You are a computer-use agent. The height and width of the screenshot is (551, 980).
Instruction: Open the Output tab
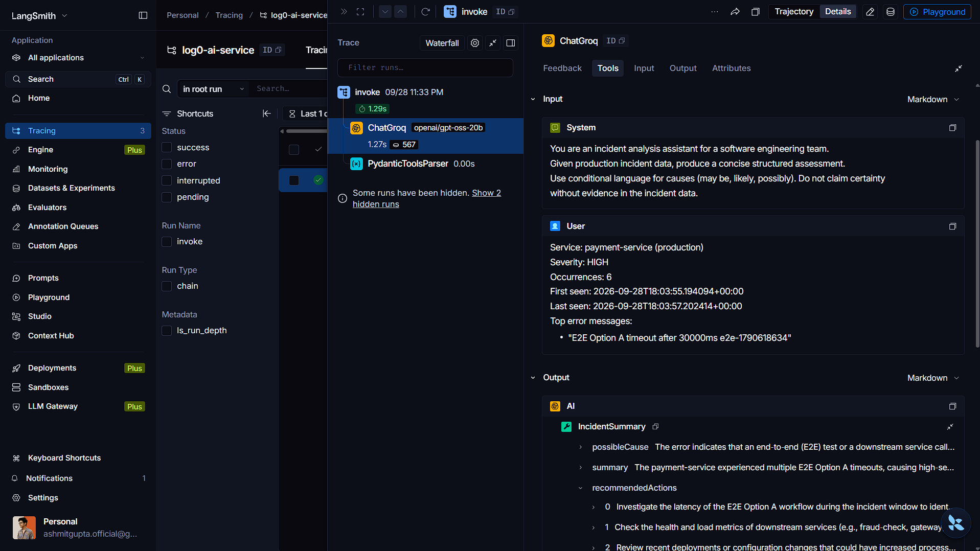pos(683,68)
